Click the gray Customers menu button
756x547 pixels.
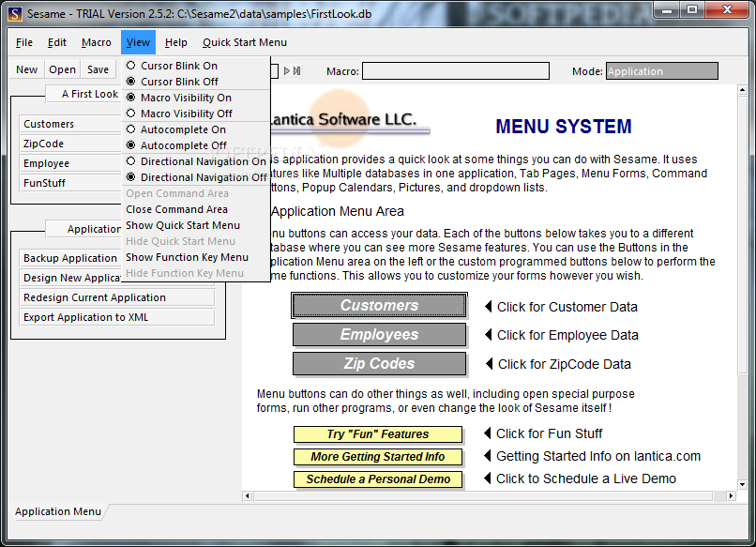pyautogui.click(x=379, y=305)
